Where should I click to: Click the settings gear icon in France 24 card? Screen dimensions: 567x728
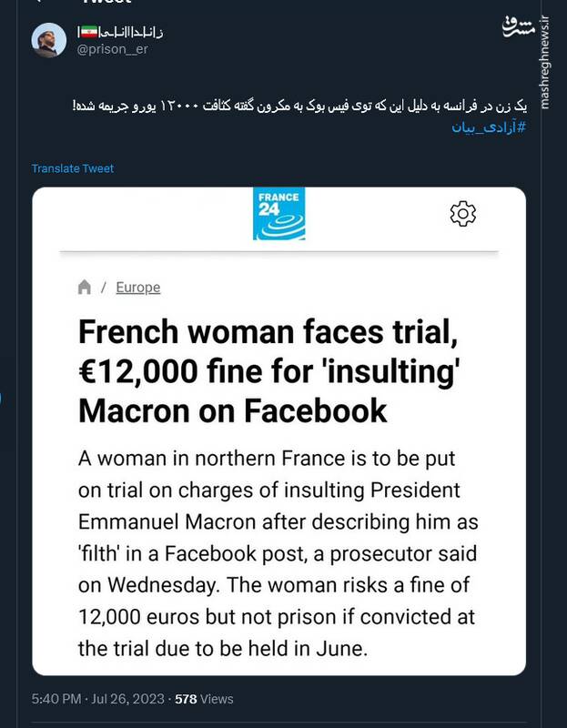click(x=463, y=214)
